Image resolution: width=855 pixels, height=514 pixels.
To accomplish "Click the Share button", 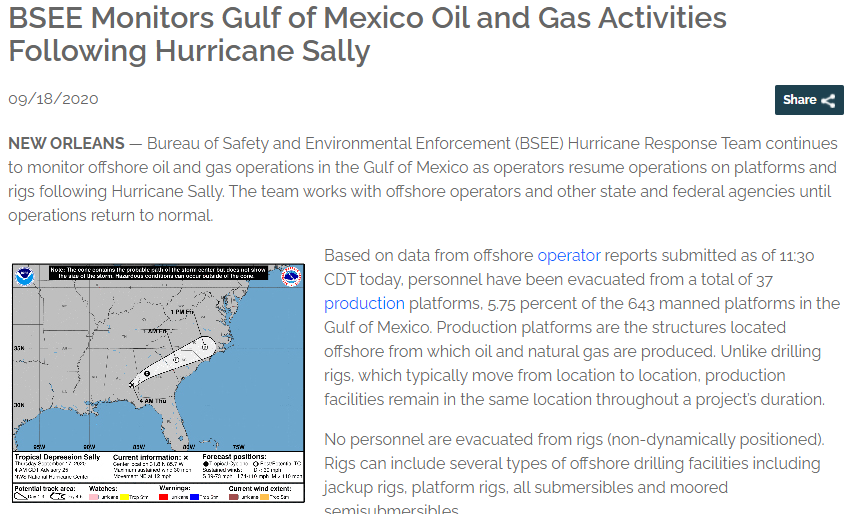I will (809, 100).
